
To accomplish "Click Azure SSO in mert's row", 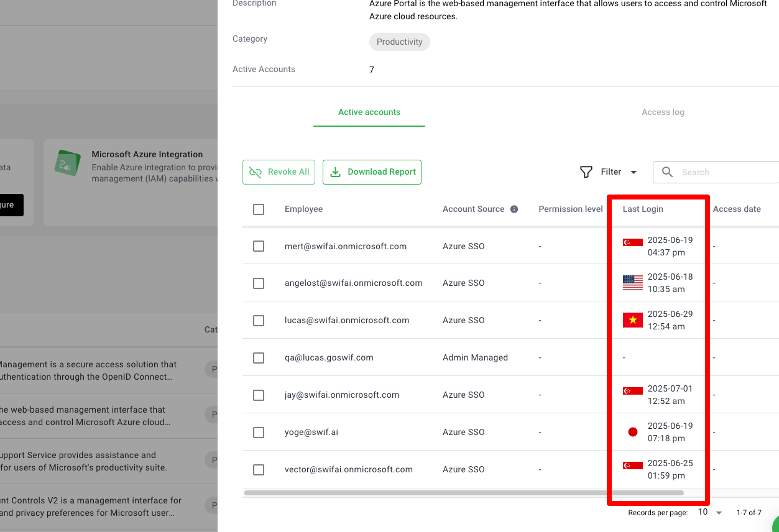I will (463, 246).
